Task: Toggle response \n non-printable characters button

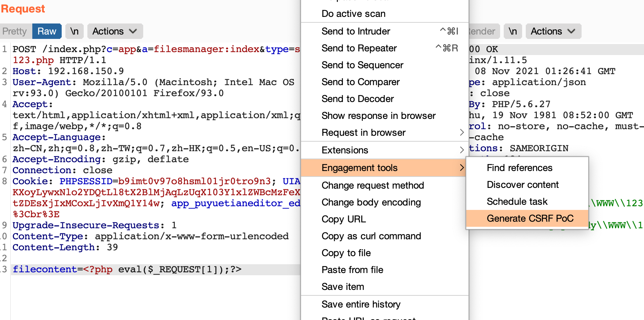Action: [513, 31]
